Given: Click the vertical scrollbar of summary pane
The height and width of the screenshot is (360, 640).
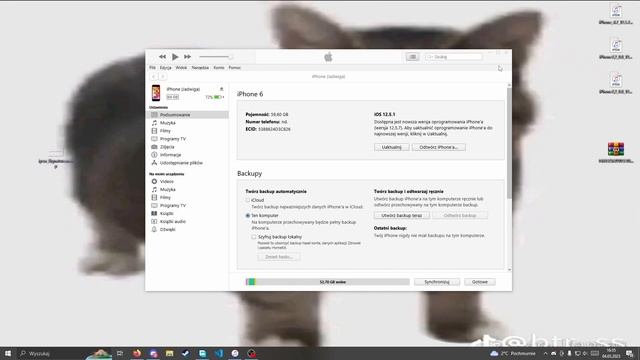Looking at the screenshot, I should pos(509,143).
